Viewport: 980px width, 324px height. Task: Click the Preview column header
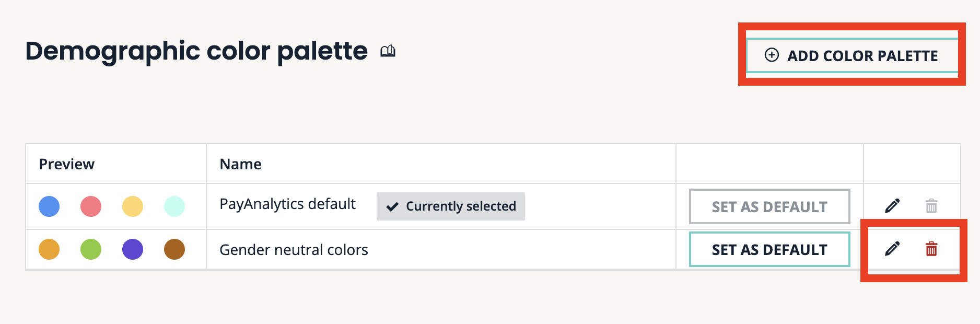(67, 164)
